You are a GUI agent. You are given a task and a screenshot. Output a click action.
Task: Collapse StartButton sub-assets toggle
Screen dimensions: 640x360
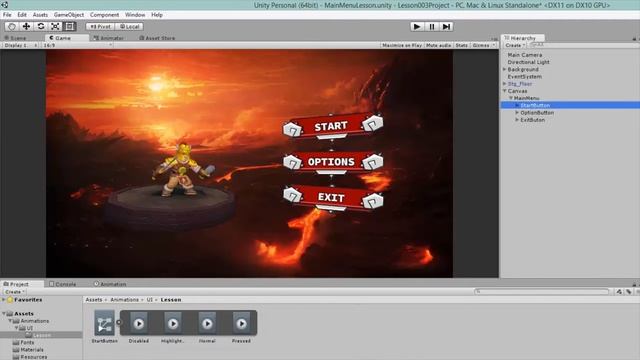[x=119, y=322]
